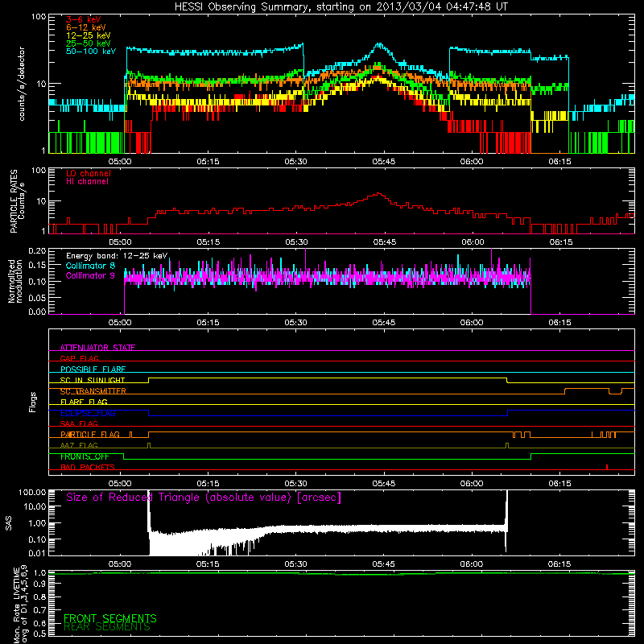Select the Collimator 8 legend label
The height and width of the screenshot is (644, 644).
tap(90, 266)
